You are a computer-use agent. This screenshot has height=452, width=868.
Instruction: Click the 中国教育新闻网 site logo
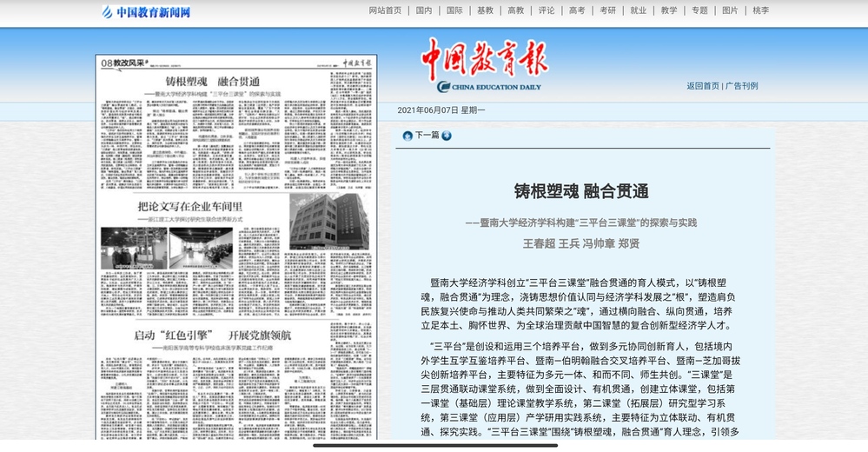(x=146, y=12)
